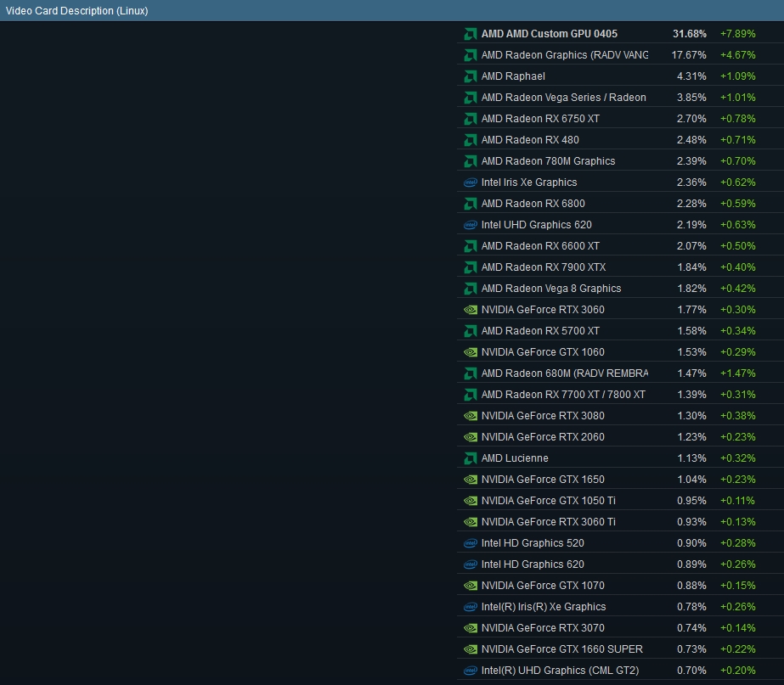Click AMD logo beside Radeon RX 5700 XT
The width and height of the screenshot is (784, 685).
(x=470, y=331)
